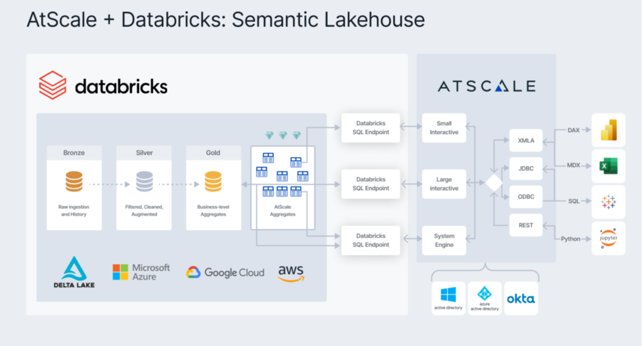
Task: Toggle the active directory tile
Action: pyautogui.click(x=447, y=297)
